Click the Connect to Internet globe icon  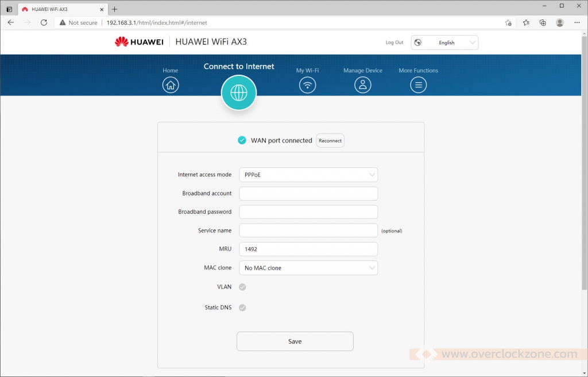click(x=239, y=92)
